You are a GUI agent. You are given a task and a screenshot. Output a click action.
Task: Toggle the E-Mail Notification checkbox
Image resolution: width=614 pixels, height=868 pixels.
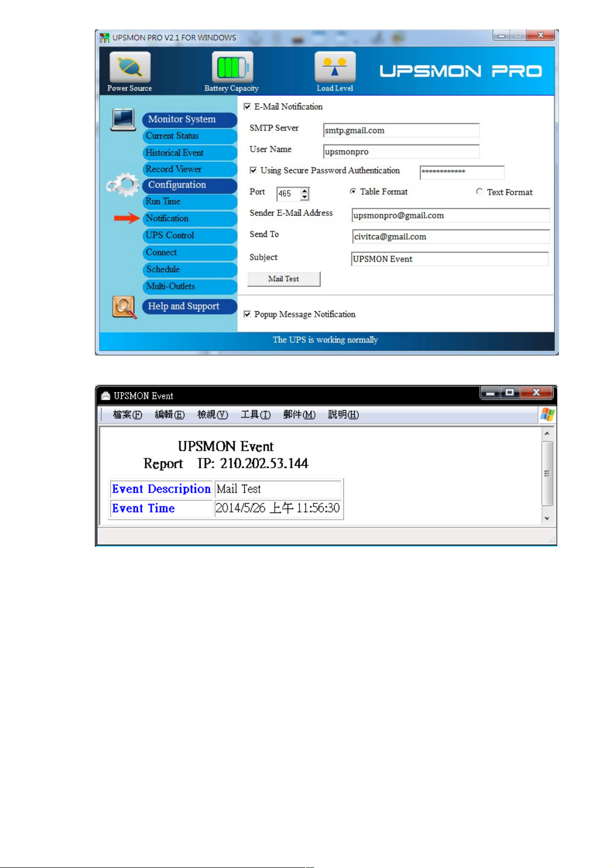(x=247, y=107)
